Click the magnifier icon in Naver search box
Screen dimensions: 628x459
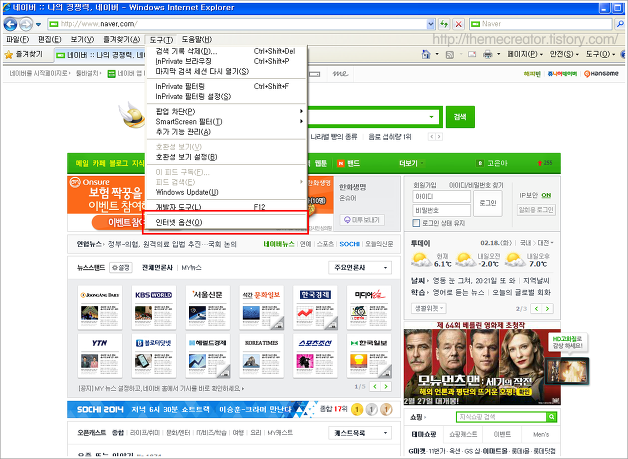coord(619,24)
